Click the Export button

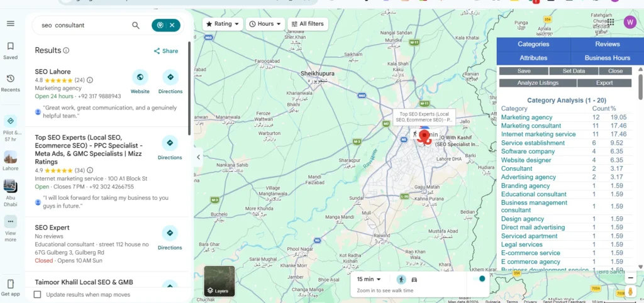[x=604, y=83]
